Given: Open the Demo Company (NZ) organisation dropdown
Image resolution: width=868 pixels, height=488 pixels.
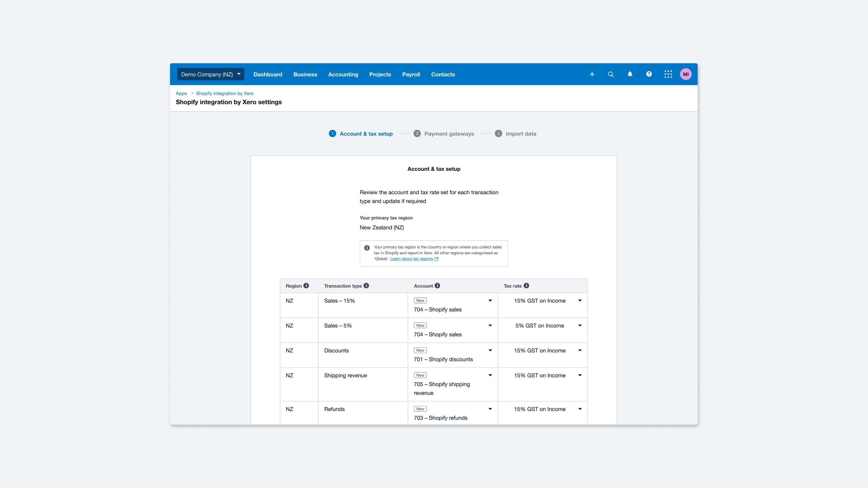Looking at the screenshot, I should (211, 74).
